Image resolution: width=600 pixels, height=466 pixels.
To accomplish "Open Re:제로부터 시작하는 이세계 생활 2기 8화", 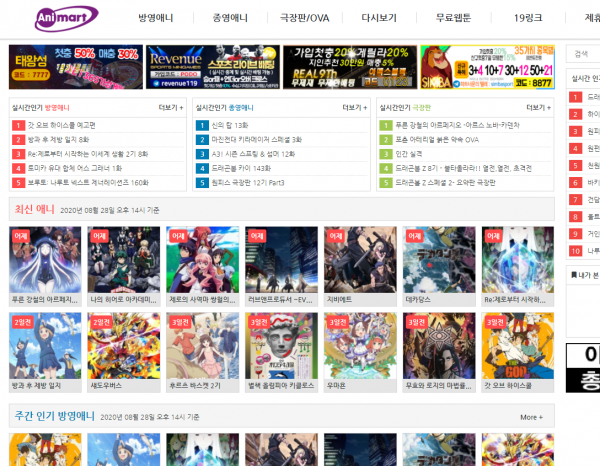I will [88, 154].
